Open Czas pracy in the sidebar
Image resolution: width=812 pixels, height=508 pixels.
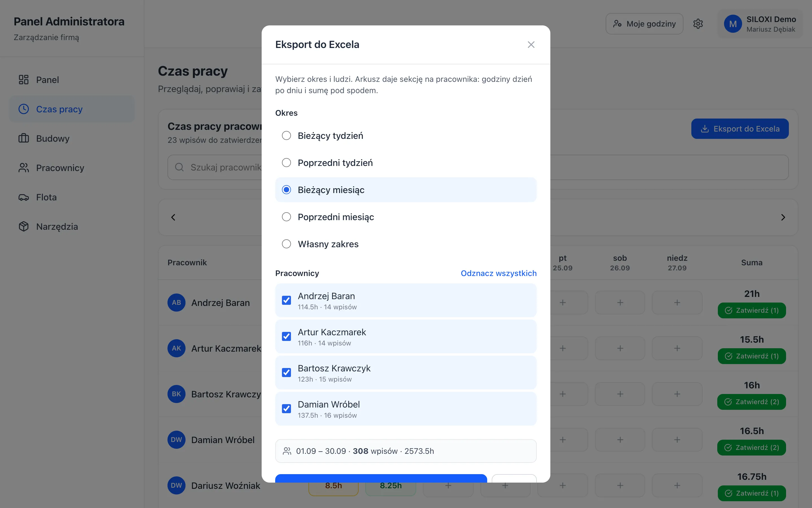[x=71, y=109]
